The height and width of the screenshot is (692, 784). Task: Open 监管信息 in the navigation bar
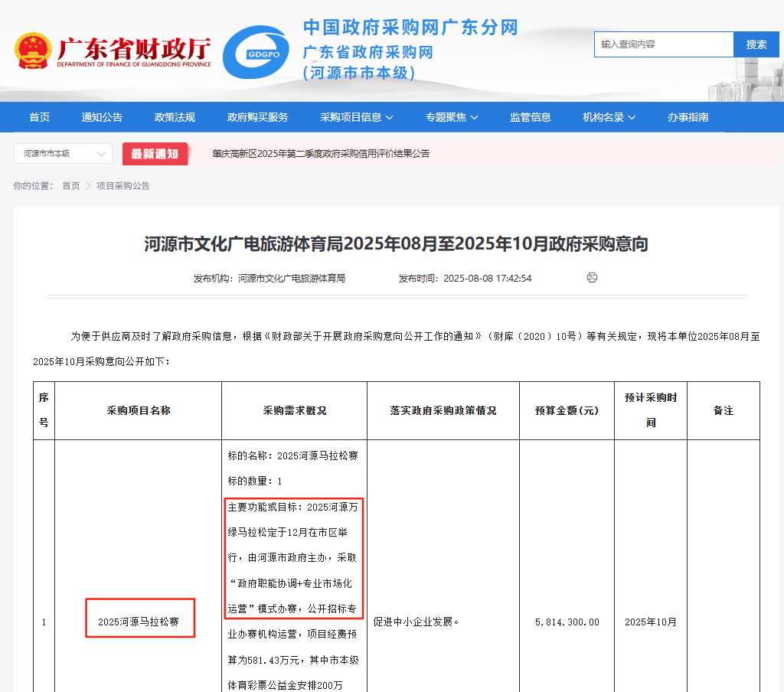coord(531,117)
